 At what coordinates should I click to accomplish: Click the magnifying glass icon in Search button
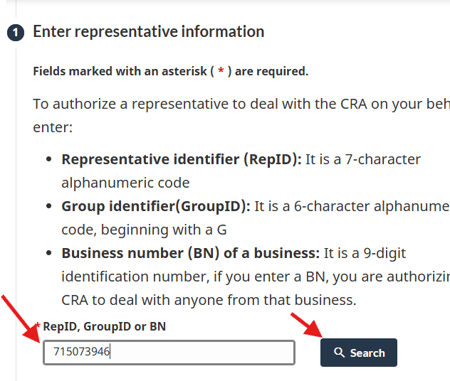coord(339,352)
